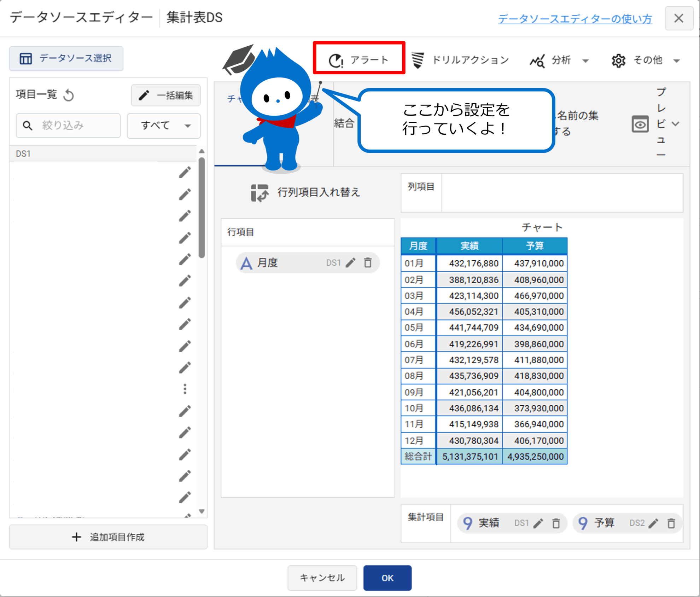
Task: Click the reset icon beside 項目一覧
Action: click(69, 95)
